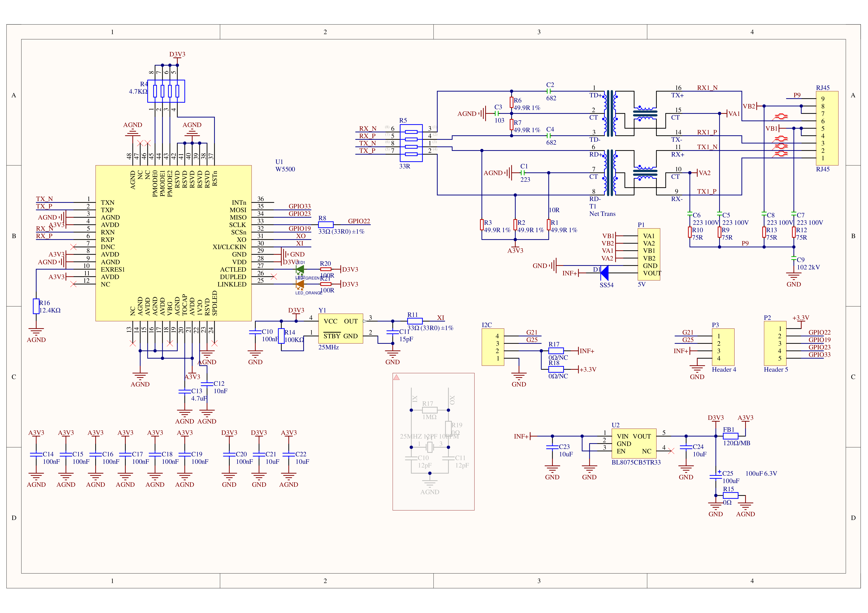Screen dimensions: 868x613
Task: Select the R18 0Ω/NC resistor symbol
Action: tap(556, 369)
